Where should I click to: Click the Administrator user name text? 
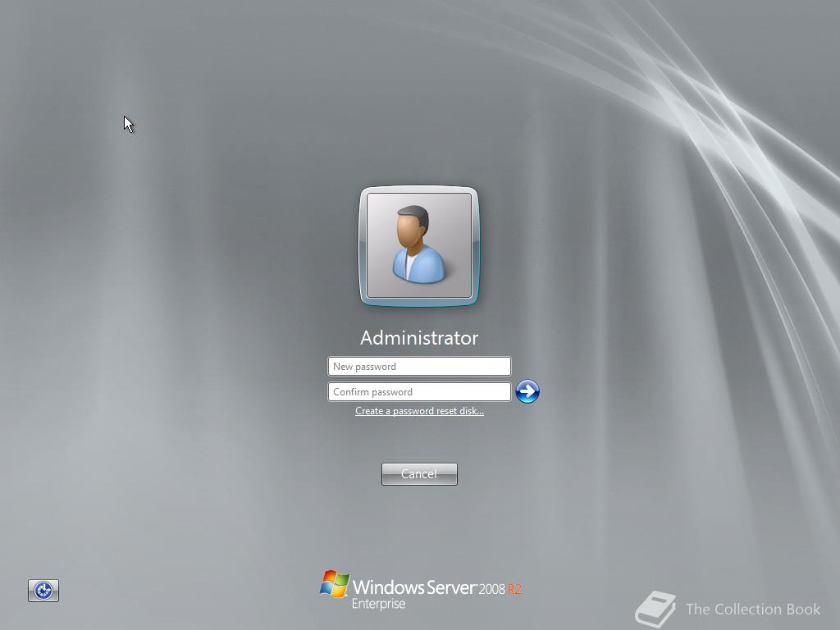pos(419,337)
